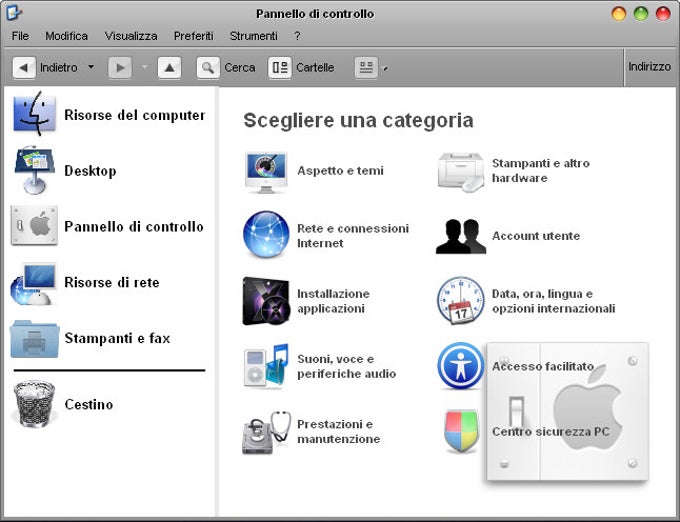Click the forward arrow toolbar button
Screen dimensions: 680x522
(120, 68)
